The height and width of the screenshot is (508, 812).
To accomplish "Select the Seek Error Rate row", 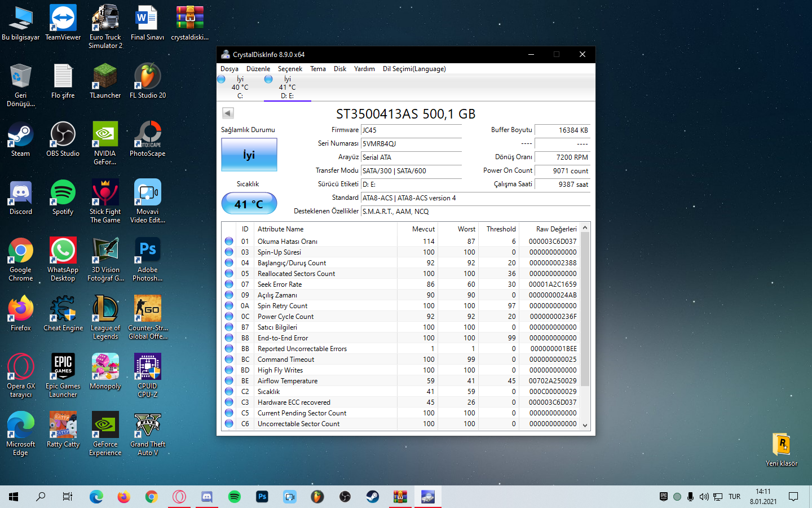I will point(401,284).
